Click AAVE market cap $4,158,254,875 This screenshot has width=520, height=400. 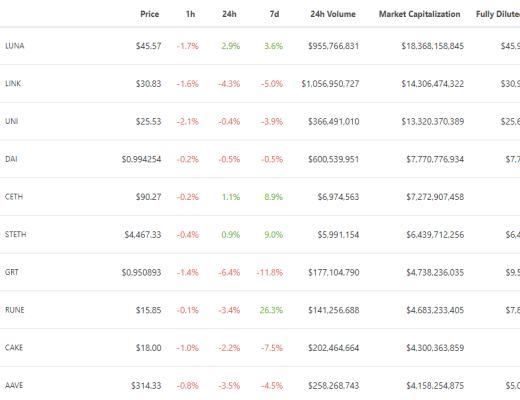[x=435, y=386]
